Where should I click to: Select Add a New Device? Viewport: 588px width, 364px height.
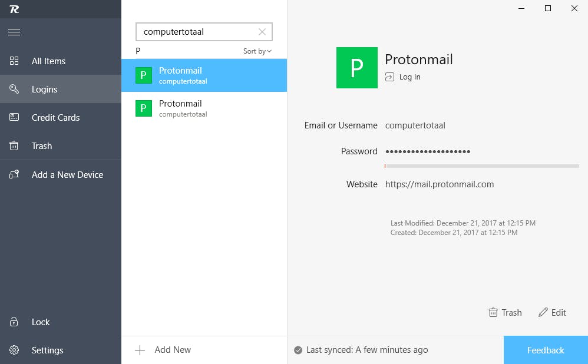pyautogui.click(x=67, y=175)
